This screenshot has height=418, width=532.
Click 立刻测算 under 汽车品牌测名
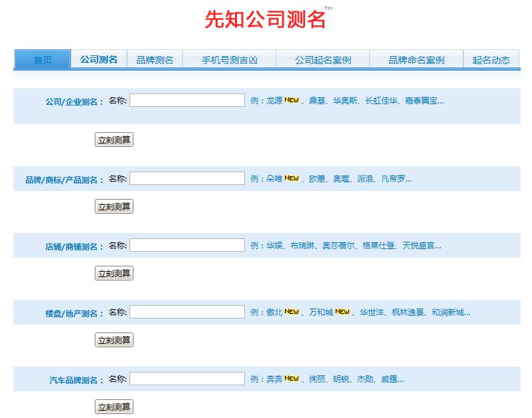tap(114, 407)
